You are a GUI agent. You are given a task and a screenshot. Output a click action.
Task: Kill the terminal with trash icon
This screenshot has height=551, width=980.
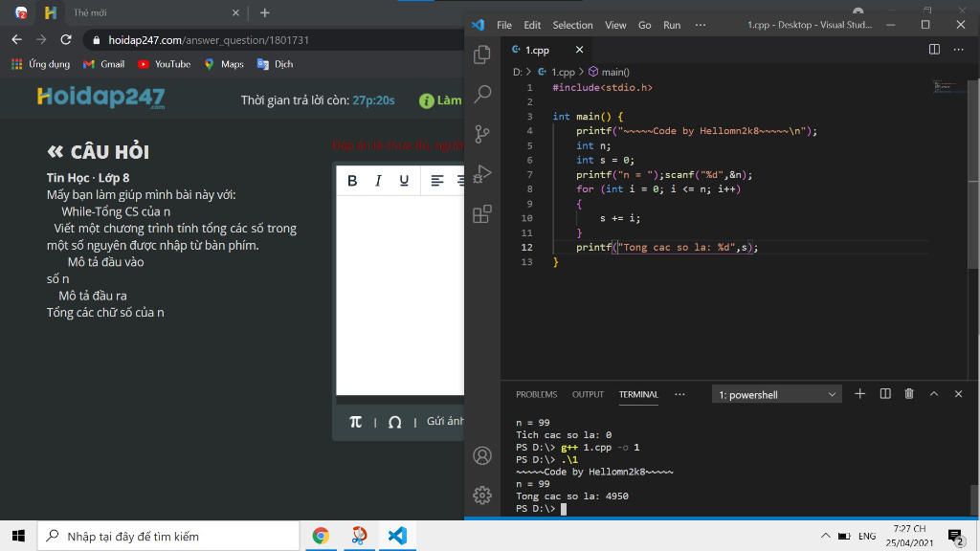click(909, 393)
